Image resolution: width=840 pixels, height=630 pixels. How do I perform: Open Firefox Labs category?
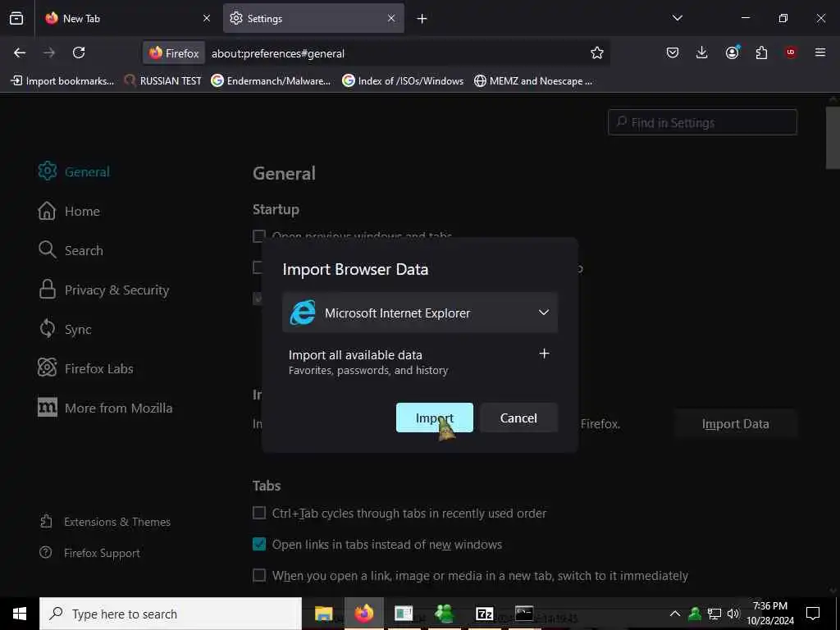pyautogui.click(x=85, y=368)
